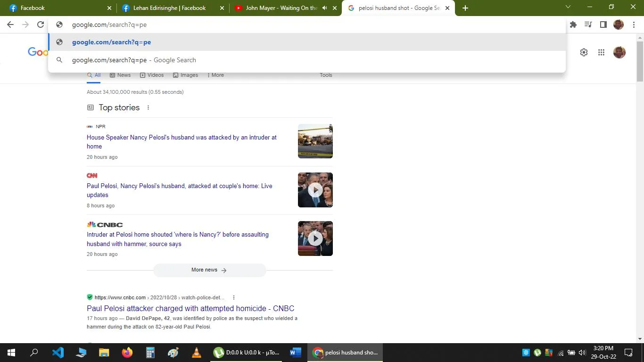The width and height of the screenshot is (644, 362).
Task: Open CNBC 'where is Nancy?' intruder story
Action: [x=178, y=239]
